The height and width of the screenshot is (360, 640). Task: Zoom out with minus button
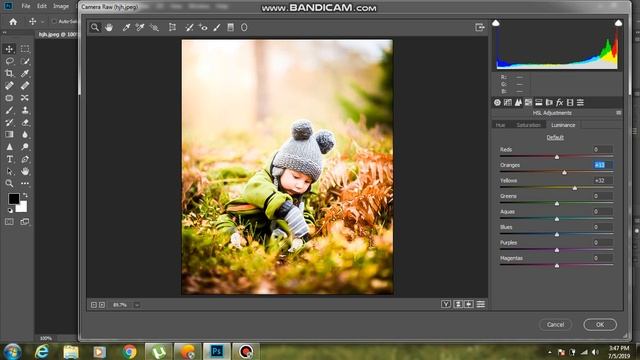pyautogui.click(x=93, y=305)
